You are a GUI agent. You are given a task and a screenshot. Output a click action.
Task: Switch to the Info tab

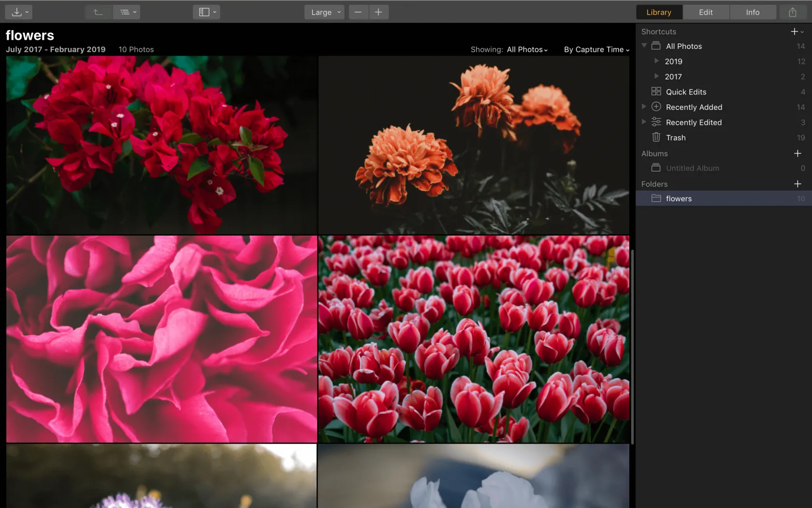point(752,12)
